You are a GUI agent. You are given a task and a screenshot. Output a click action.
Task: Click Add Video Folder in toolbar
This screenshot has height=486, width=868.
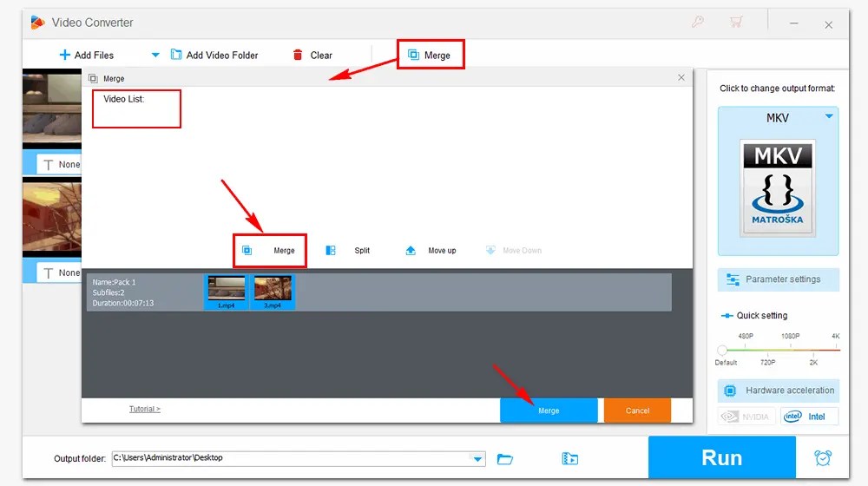point(214,55)
